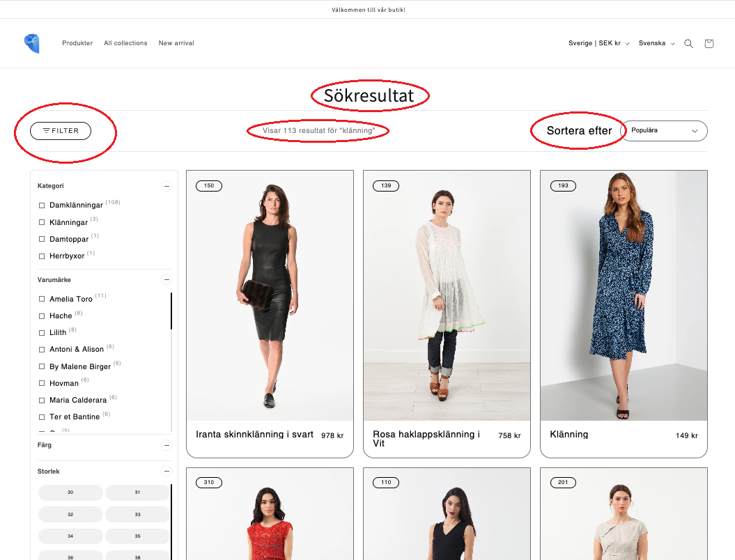Click the 139 badge on second product
This screenshot has width=735, height=560.
pyautogui.click(x=386, y=186)
